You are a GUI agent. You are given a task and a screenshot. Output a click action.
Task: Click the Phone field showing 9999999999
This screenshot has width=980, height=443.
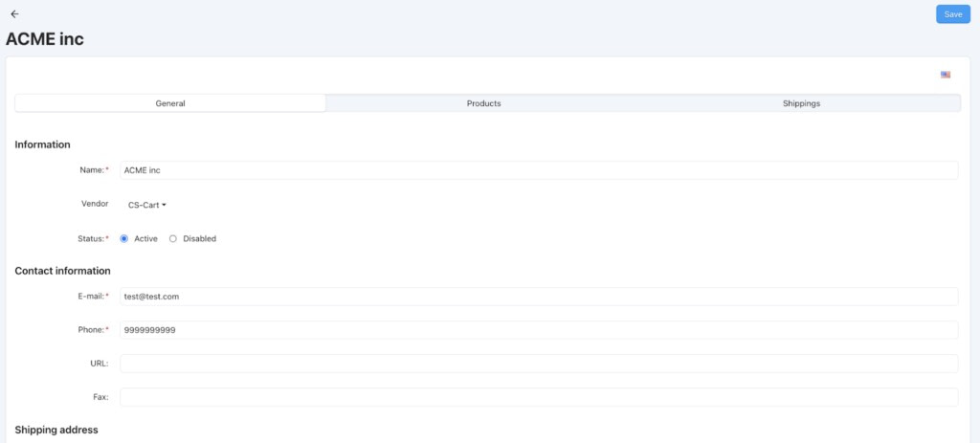539,330
